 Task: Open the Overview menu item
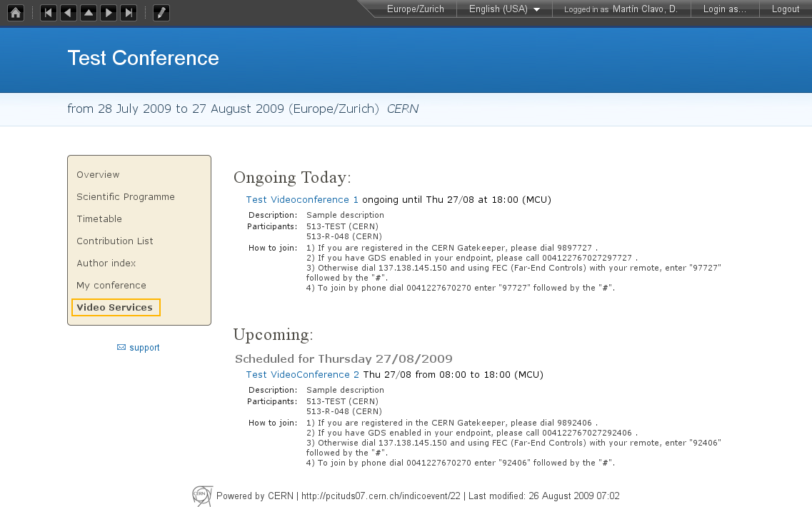point(98,174)
